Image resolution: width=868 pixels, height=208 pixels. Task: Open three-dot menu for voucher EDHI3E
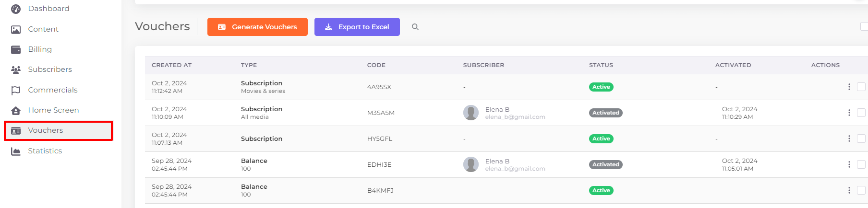pos(849,164)
